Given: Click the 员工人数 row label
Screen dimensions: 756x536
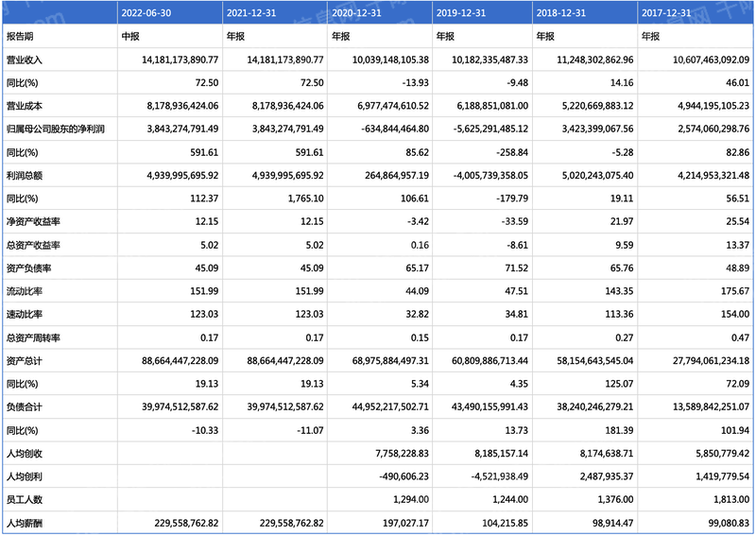Looking at the screenshot, I should pos(25,499).
